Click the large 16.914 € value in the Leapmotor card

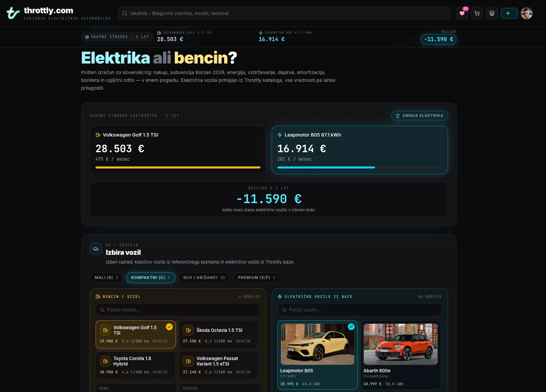point(302,149)
